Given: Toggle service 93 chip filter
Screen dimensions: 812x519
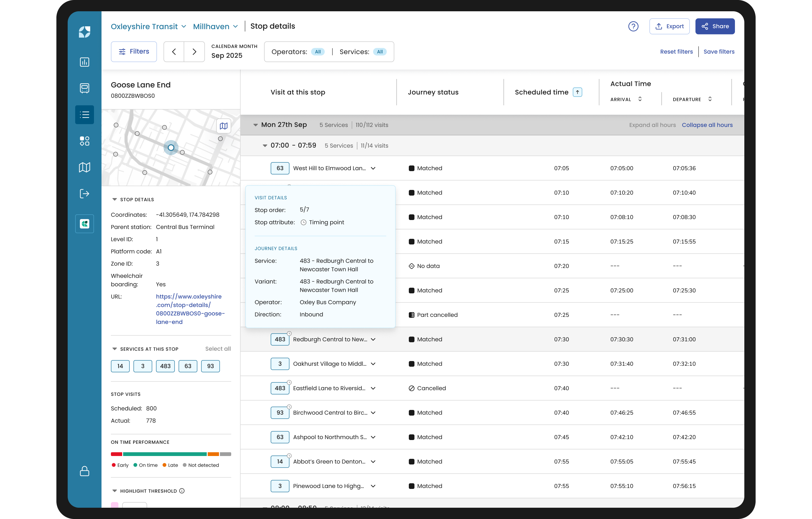Looking at the screenshot, I should point(211,366).
